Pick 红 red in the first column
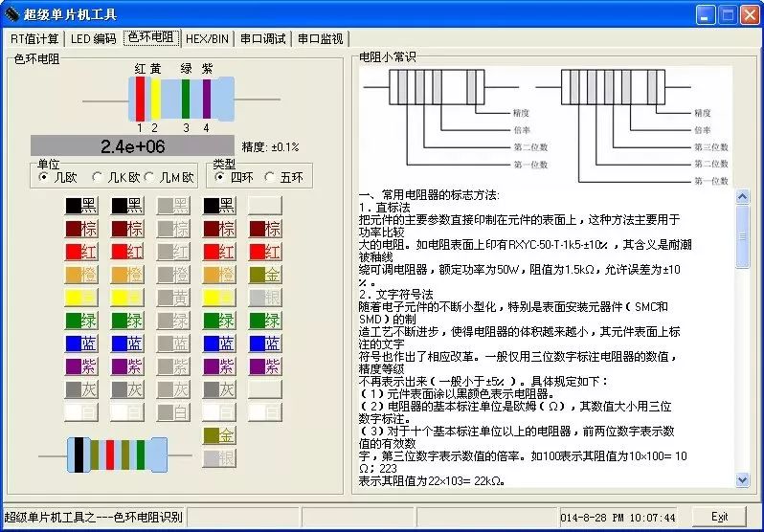Screen dimensions: 764x532 click(x=81, y=252)
